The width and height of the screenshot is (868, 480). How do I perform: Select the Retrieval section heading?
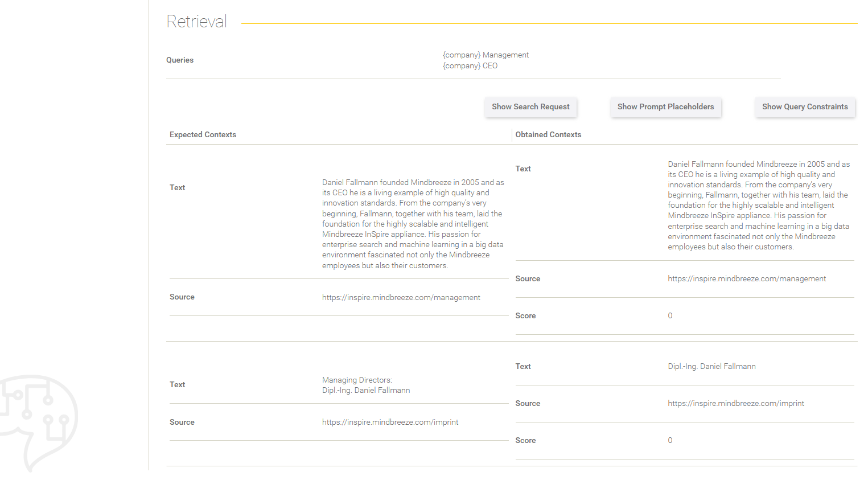click(197, 22)
